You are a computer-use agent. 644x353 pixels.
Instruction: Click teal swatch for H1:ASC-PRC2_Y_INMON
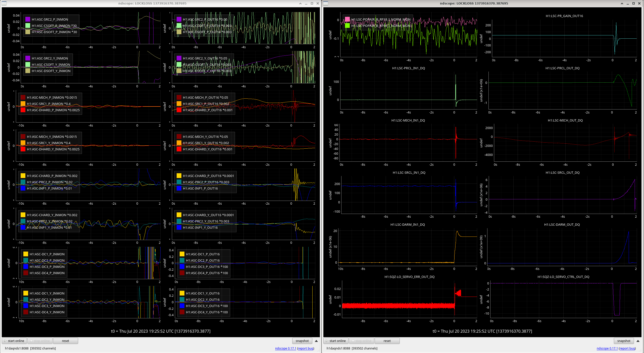(23, 221)
